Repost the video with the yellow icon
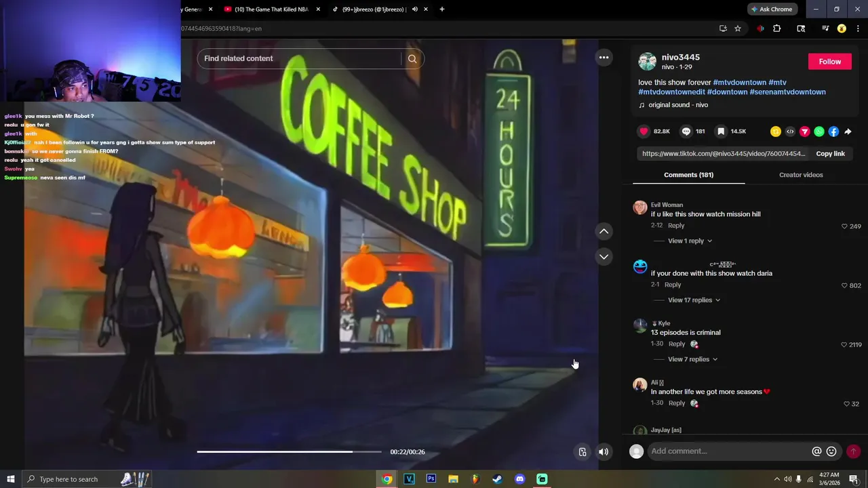 pyautogui.click(x=776, y=131)
